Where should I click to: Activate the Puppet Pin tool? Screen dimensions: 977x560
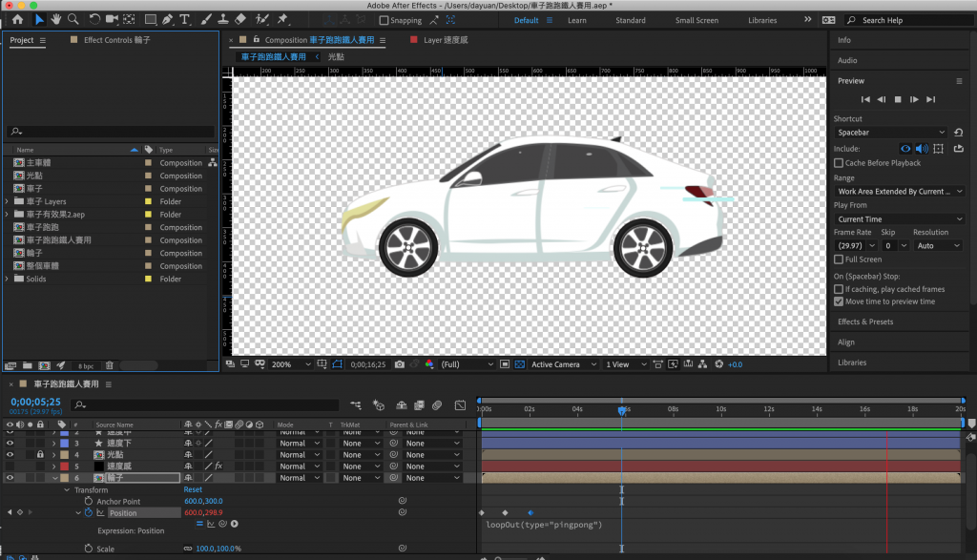[282, 19]
